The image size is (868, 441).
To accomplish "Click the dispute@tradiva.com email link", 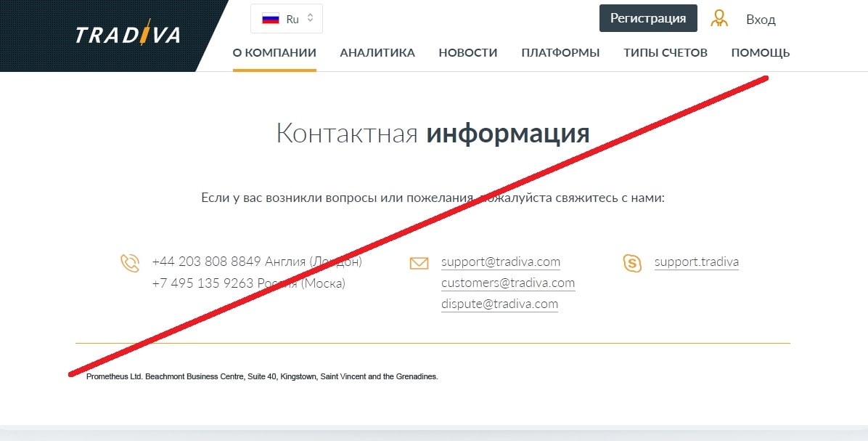I will point(499,304).
